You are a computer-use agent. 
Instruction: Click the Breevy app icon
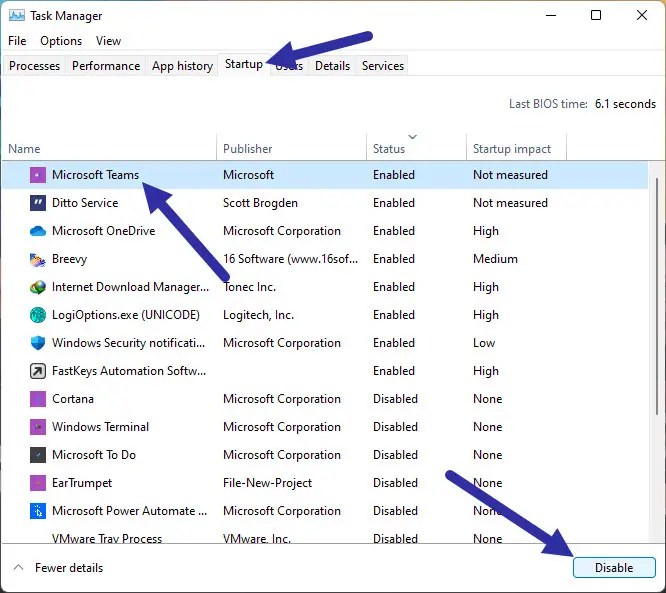(38, 259)
